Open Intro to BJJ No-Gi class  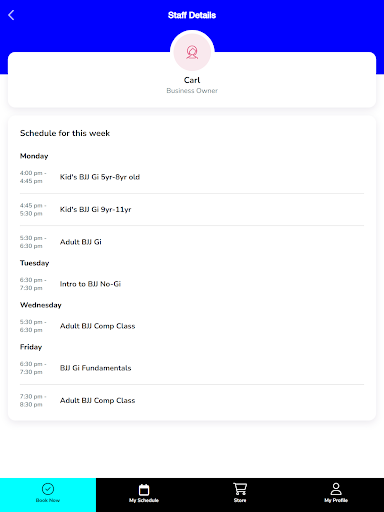[x=192, y=284]
